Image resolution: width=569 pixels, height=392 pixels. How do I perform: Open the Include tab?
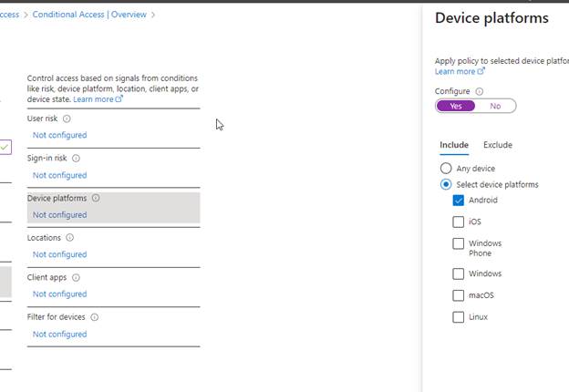(454, 145)
